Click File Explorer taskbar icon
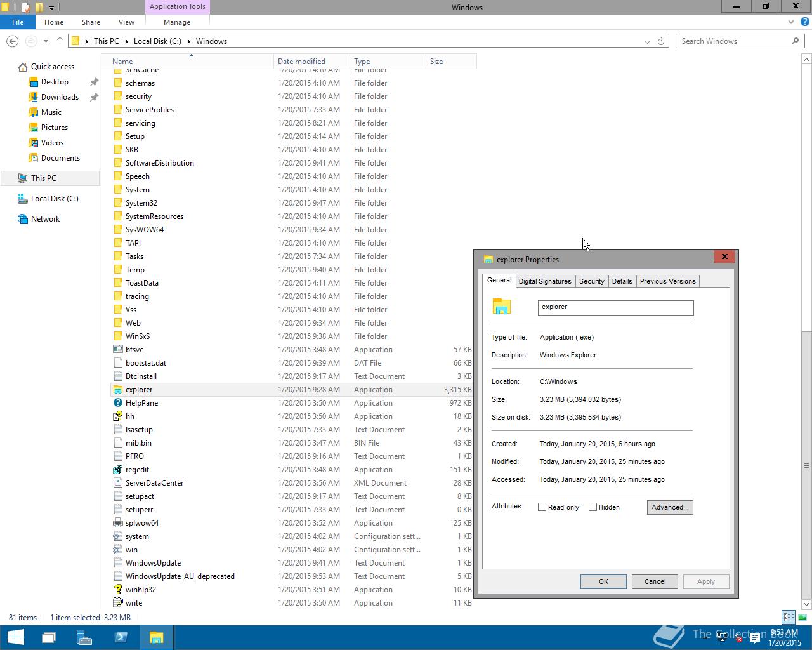The image size is (812, 650). pos(156,637)
